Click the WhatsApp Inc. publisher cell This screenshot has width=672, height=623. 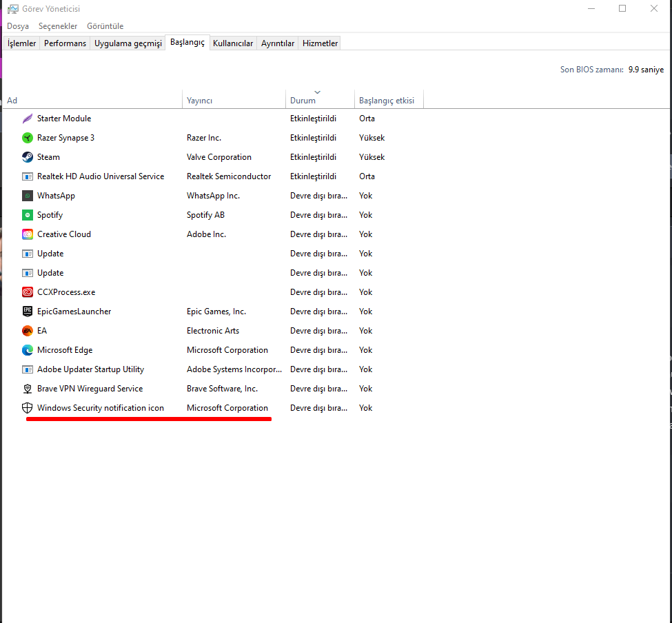pyautogui.click(x=214, y=196)
